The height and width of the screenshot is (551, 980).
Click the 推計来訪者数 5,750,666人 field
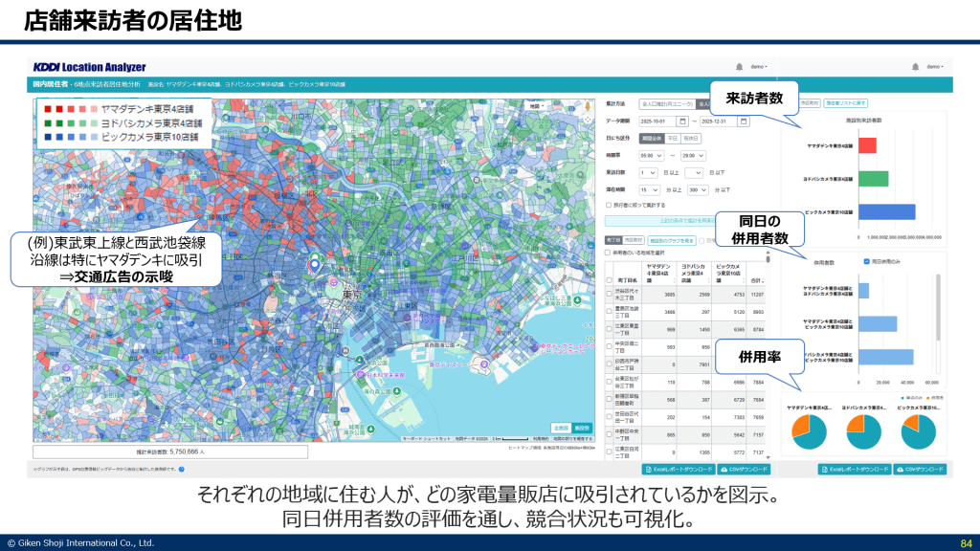coord(170,452)
